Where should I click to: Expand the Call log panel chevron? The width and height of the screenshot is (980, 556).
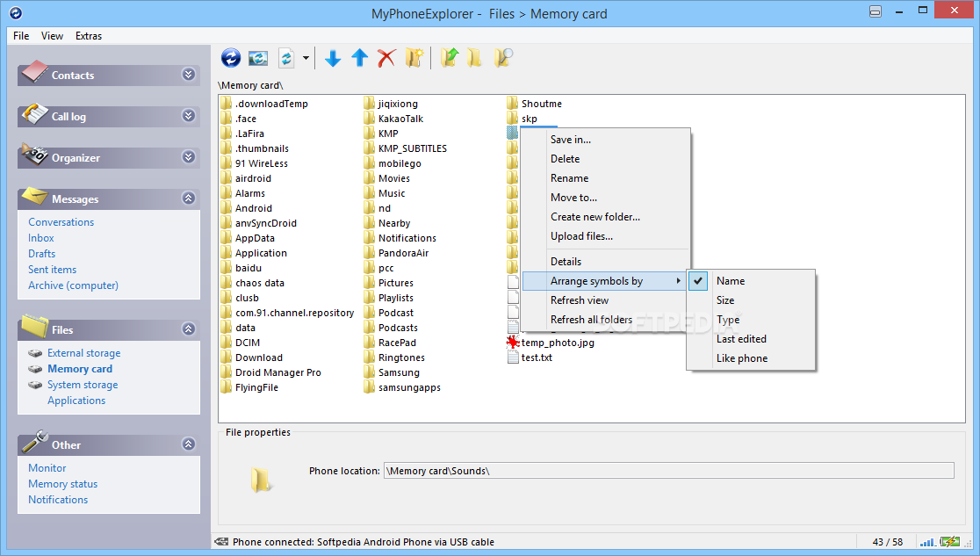188,116
